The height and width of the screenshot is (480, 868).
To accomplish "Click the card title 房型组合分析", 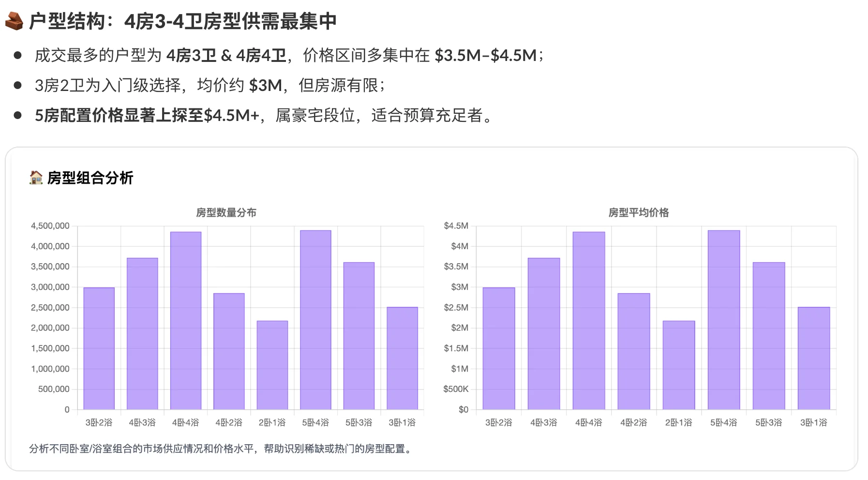I will point(90,178).
